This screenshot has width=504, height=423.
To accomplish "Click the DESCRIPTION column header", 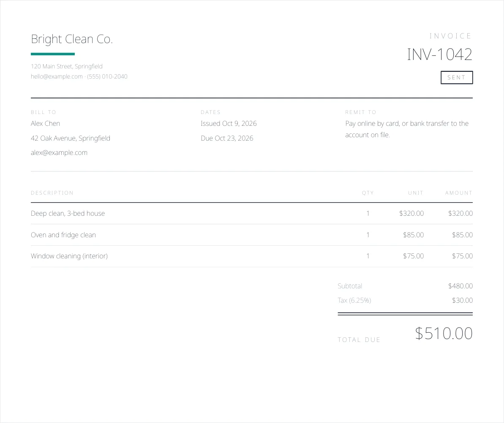I will [52, 193].
